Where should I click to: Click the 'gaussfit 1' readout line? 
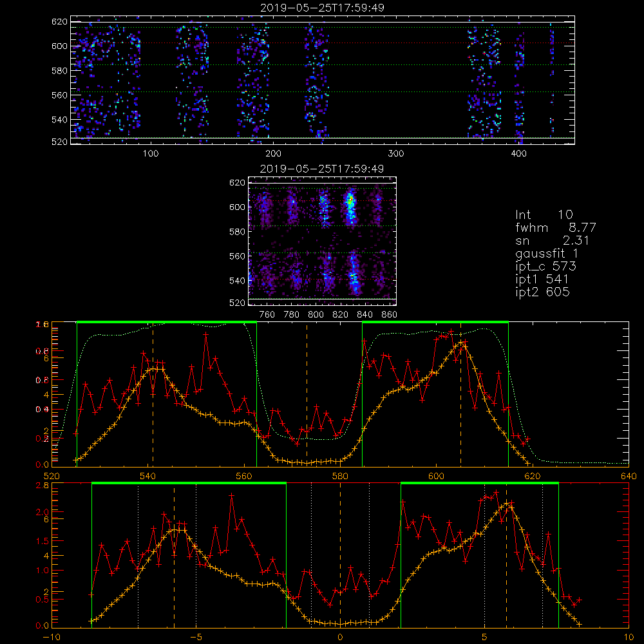[x=547, y=254]
